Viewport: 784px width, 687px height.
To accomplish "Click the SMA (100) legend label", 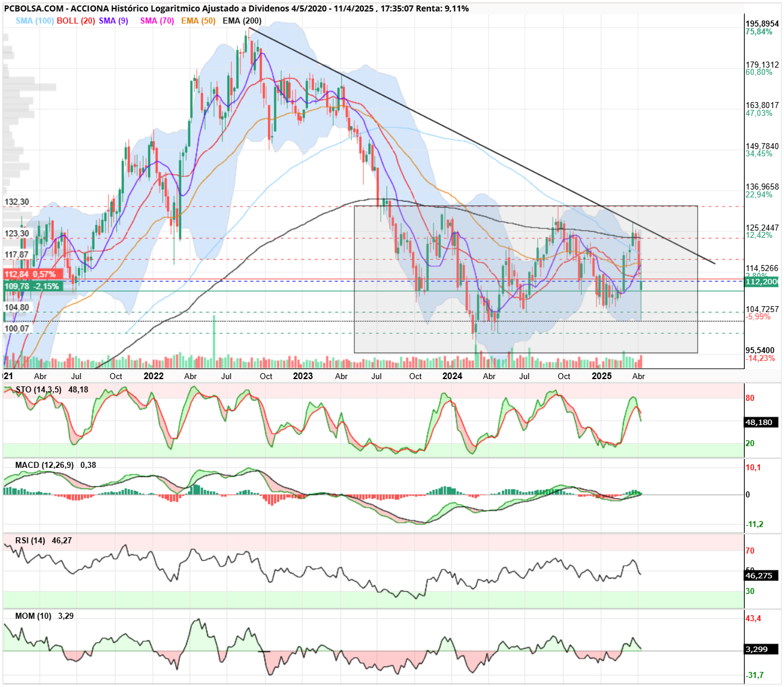I will point(35,21).
